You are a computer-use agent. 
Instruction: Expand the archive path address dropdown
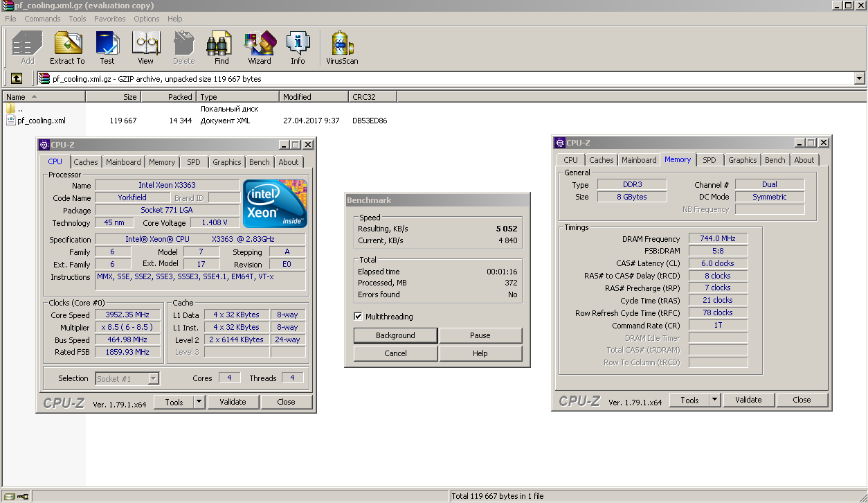pyautogui.click(x=860, y=79)
